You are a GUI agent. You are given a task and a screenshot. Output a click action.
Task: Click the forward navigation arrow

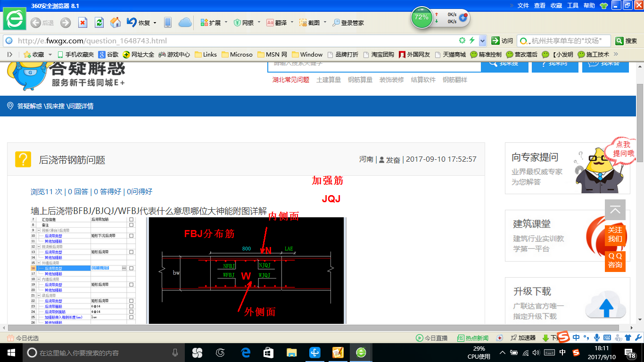click(x=66, y=23)
